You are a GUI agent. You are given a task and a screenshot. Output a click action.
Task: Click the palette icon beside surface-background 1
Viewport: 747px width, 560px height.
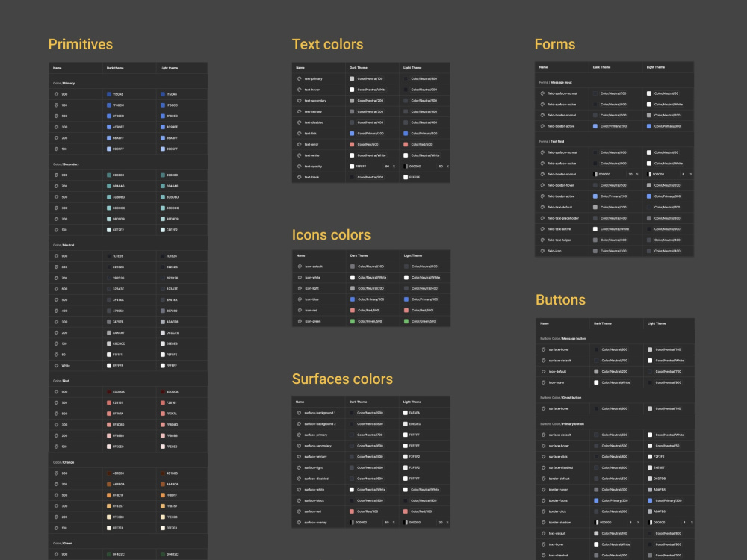[300, 413]
